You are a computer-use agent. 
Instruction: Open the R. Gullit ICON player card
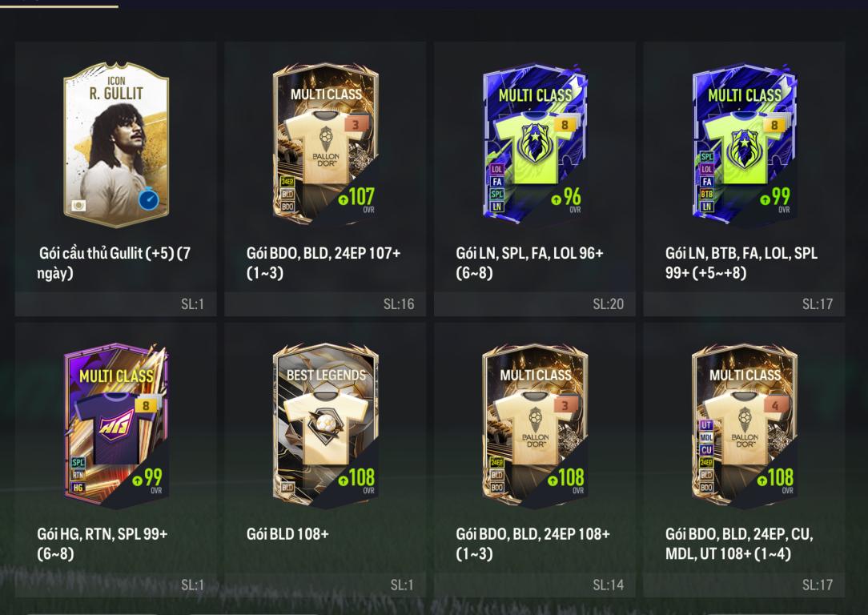click(x=116, y=144)
